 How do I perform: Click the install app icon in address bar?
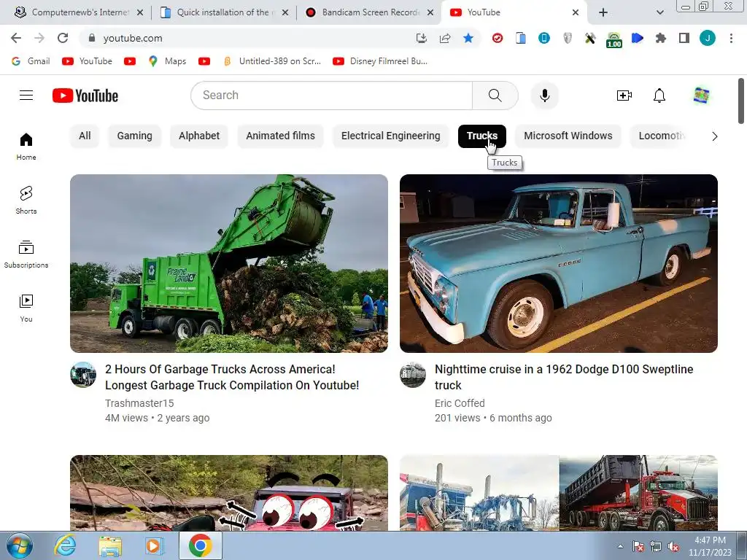pyautogui.click(x=422, y=38)
